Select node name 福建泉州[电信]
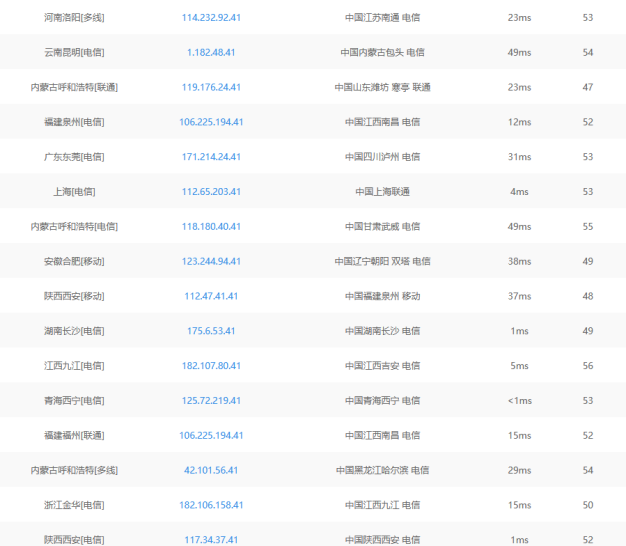The image size is (626, 546). pos(74,122)
